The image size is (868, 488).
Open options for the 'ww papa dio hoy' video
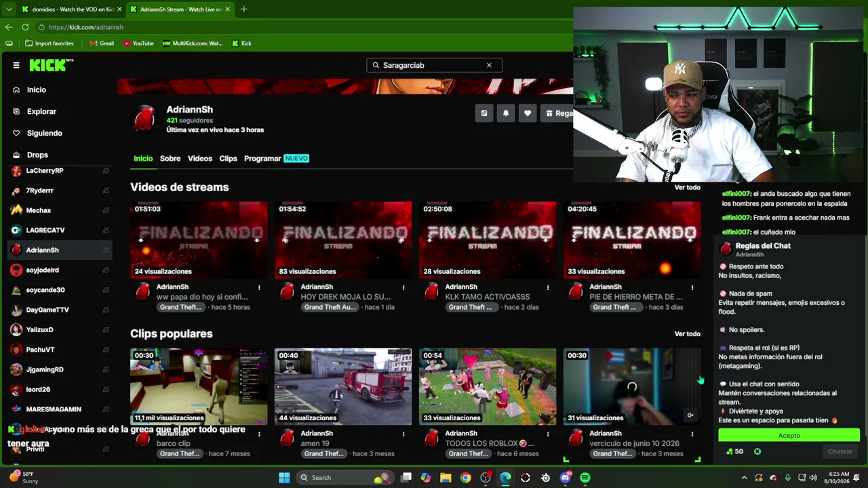click(259, 287)
